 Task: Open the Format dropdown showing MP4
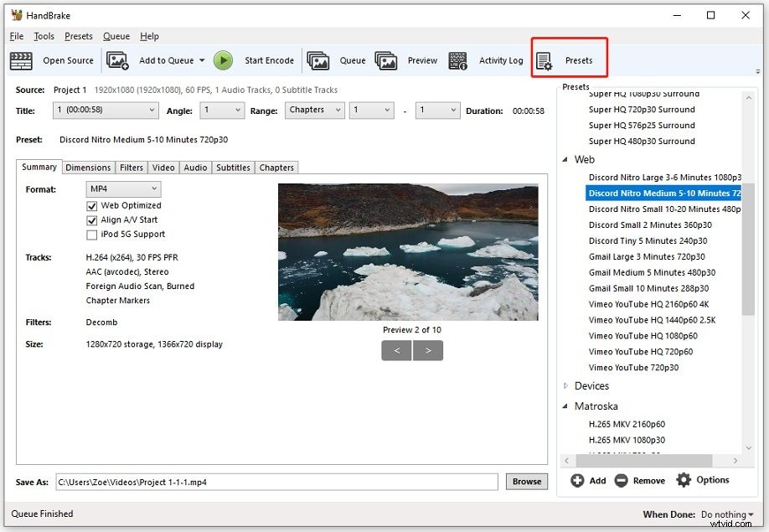[x=122, y=189]
